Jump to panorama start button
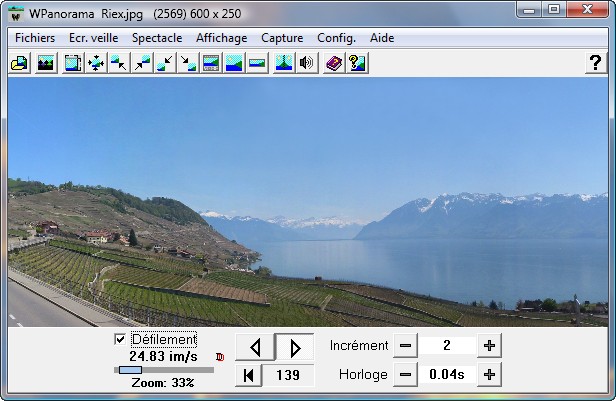Viewport: 616px width, 401px height. [x=248, y=375]
